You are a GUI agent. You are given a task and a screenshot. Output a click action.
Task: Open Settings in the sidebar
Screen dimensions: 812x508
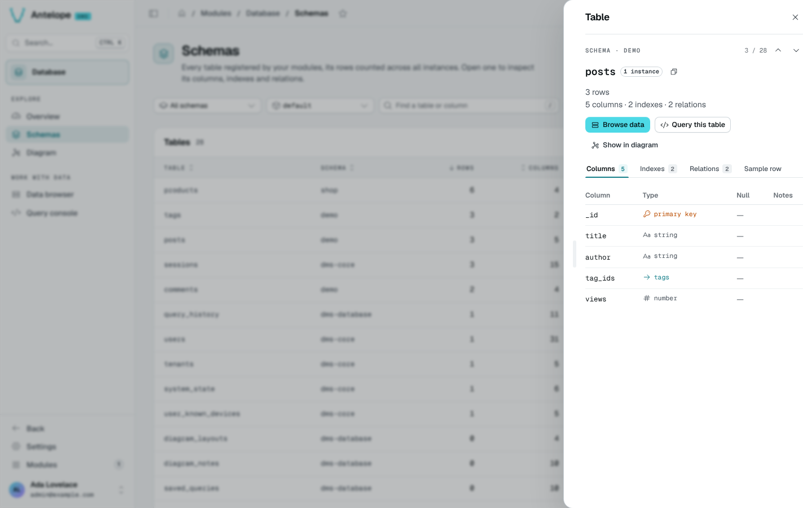(67, 446)
